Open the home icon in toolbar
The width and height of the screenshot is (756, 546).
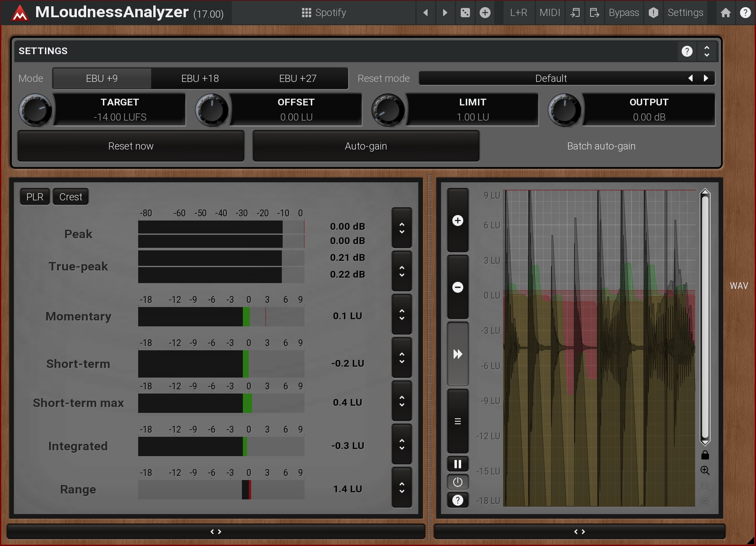click(x=725, y=13)
